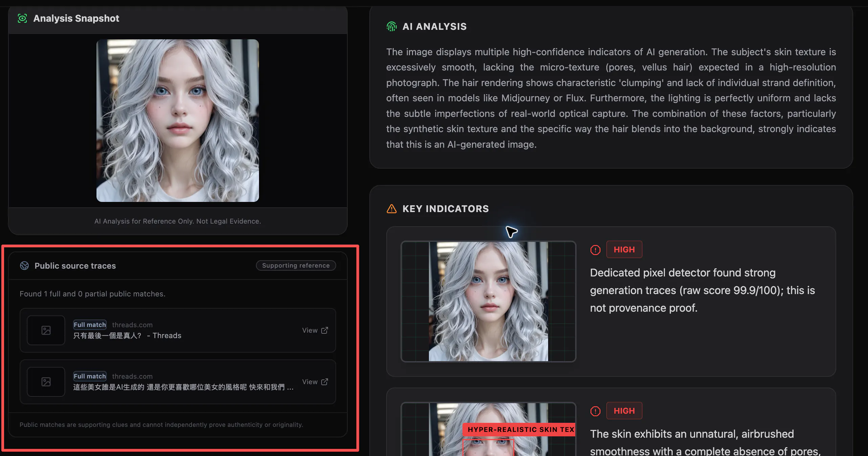Viewport: 868px width, 456px height.
Task: Click external link icon beside second View
Action: [x=325, y=381]
